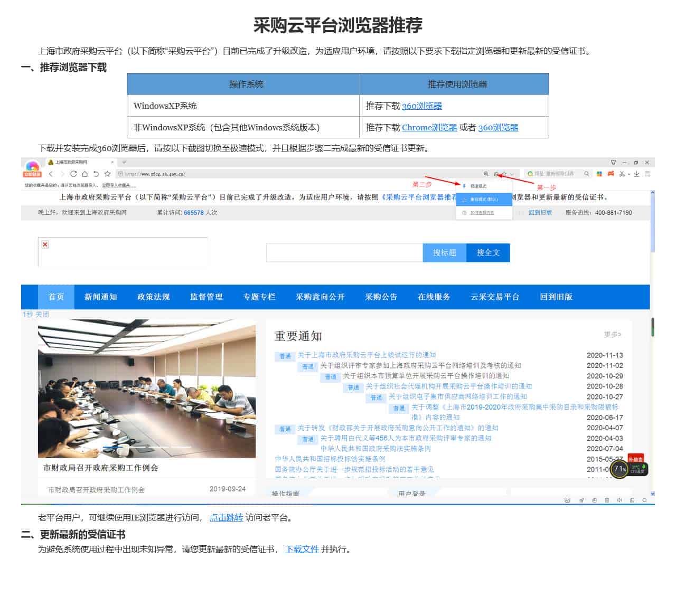Click the red error X placeholder image marker
This screenshot has width=676, height=616.
45,244
